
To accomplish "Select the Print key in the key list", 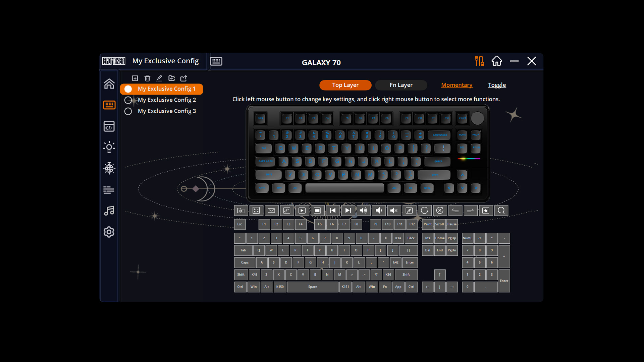I will tap(428, 224).
